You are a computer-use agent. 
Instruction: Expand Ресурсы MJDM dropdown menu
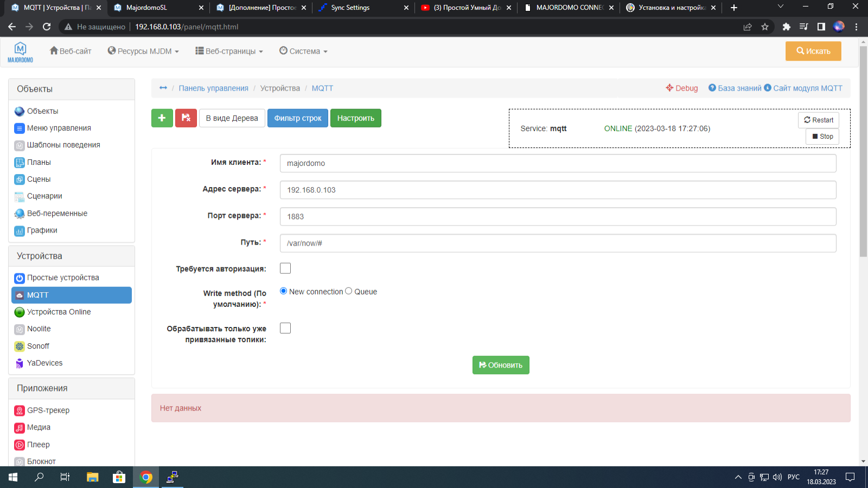(x=143, y=51)
